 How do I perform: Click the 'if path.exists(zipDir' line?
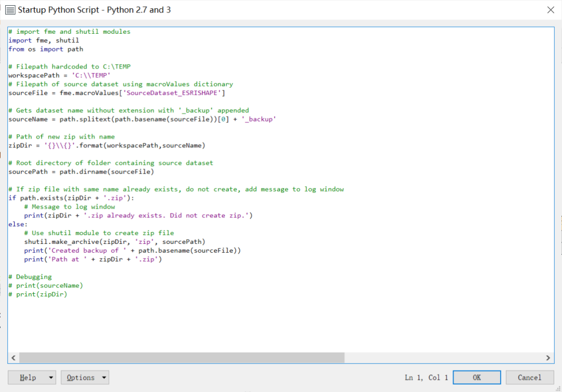coord(71,198)
